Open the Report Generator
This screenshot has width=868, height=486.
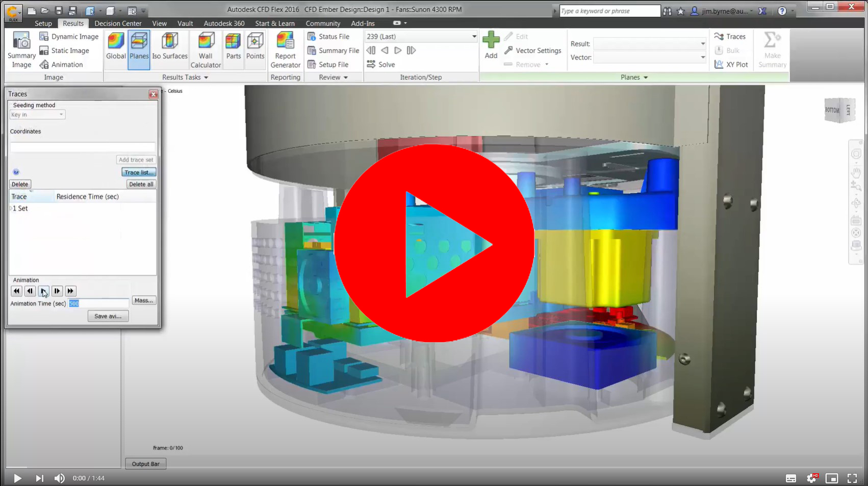[x=286, y=50]
